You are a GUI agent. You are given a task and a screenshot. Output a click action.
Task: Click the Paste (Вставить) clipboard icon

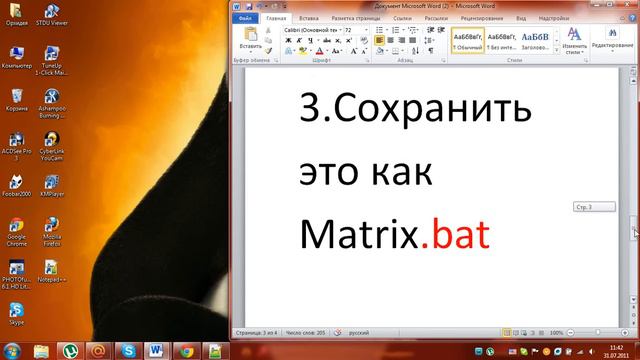250,35
